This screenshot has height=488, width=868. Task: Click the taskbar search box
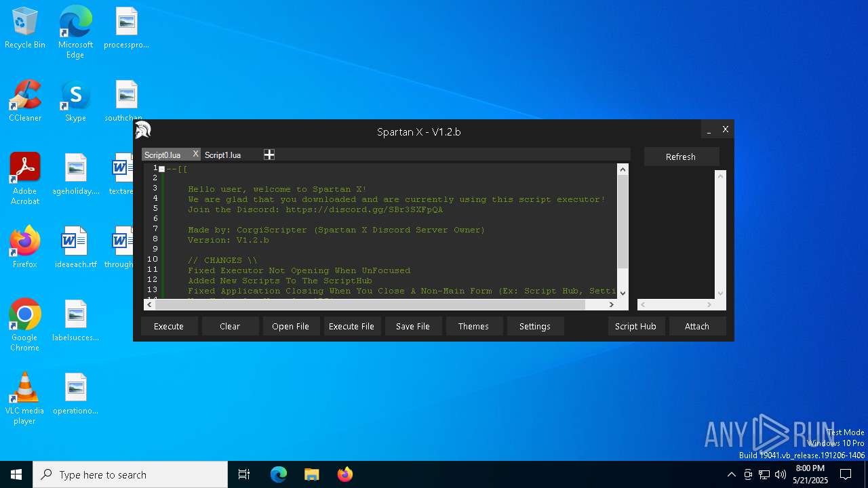130,474
